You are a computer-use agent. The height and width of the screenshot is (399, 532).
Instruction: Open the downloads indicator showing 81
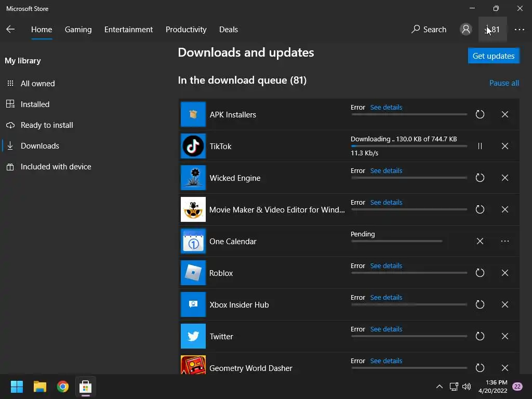coord(493,29)
